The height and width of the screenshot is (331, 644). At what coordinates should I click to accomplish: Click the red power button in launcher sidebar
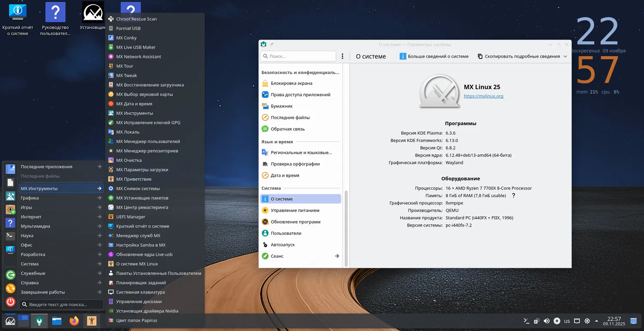[x=10, y=302]
